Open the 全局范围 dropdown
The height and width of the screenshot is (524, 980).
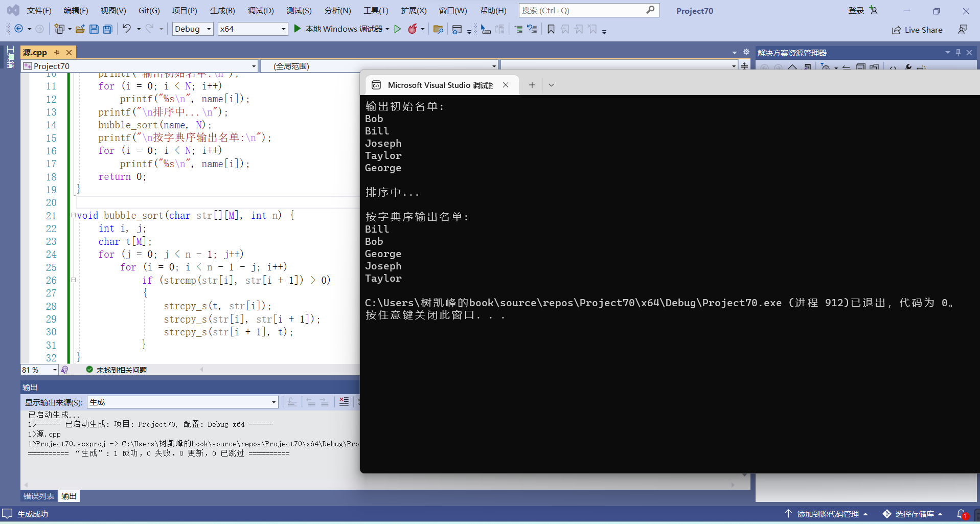[x=379, y=66]
